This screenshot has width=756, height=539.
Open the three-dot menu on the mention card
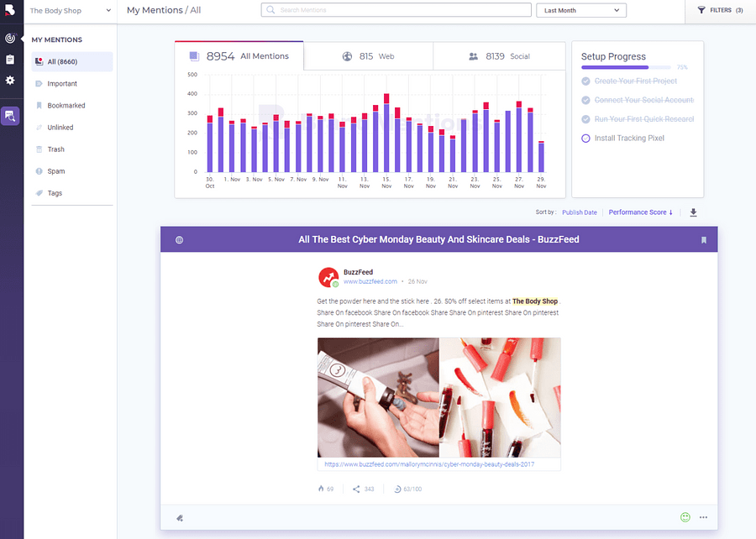pyautogui.click(x=704, y=517)
